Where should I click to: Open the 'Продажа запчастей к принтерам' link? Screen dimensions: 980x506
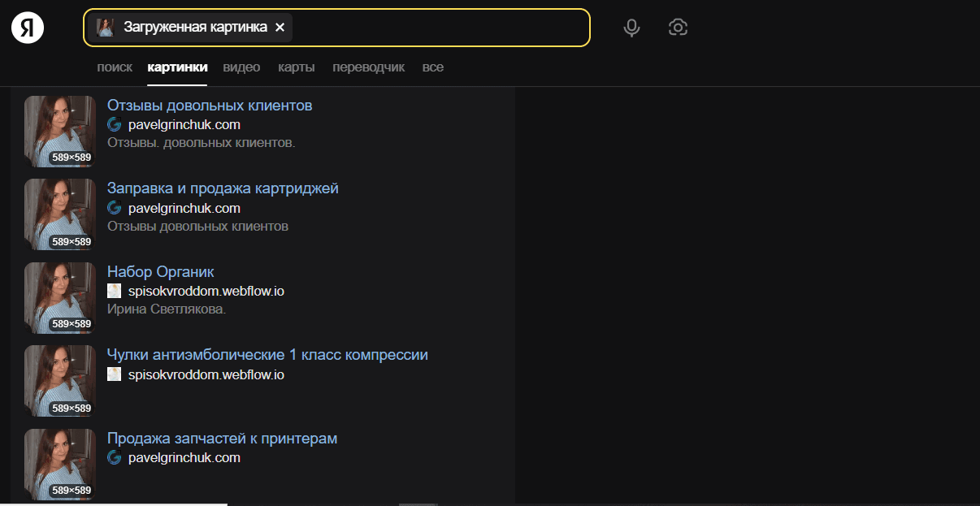(x=223, y=438)
